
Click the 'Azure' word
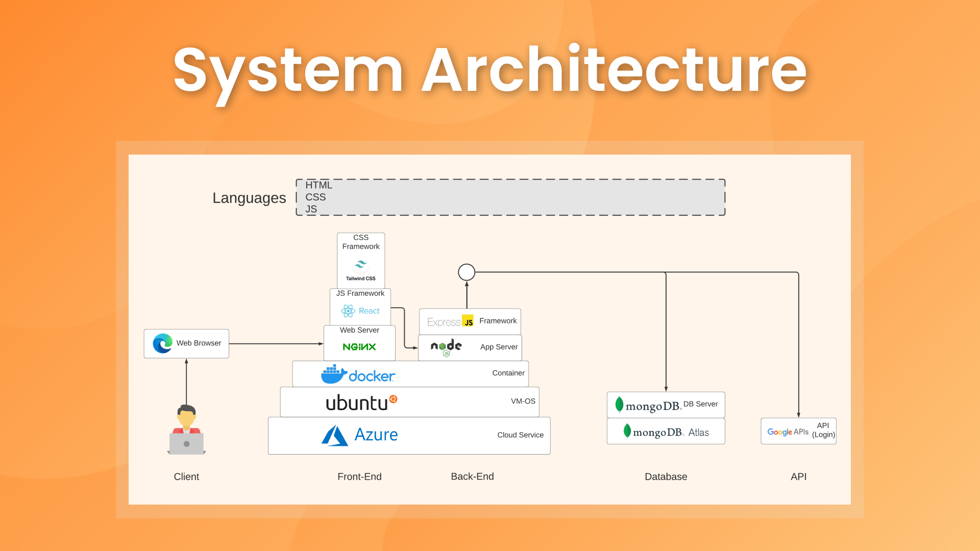376,435
